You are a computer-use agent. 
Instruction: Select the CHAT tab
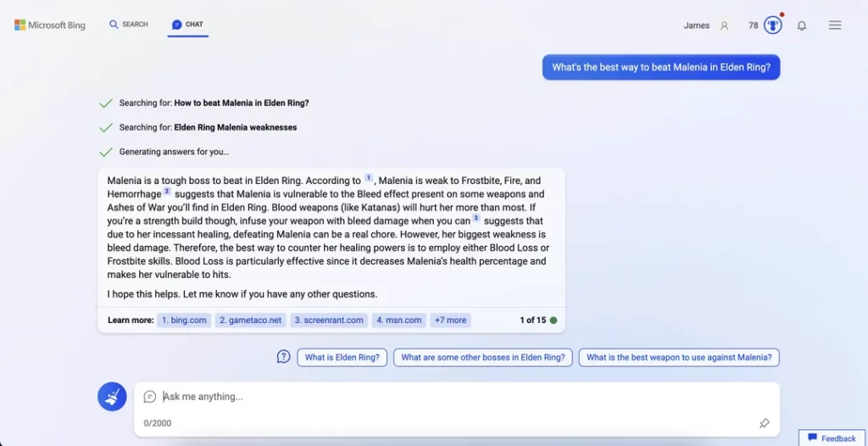[x=187, y=25]
